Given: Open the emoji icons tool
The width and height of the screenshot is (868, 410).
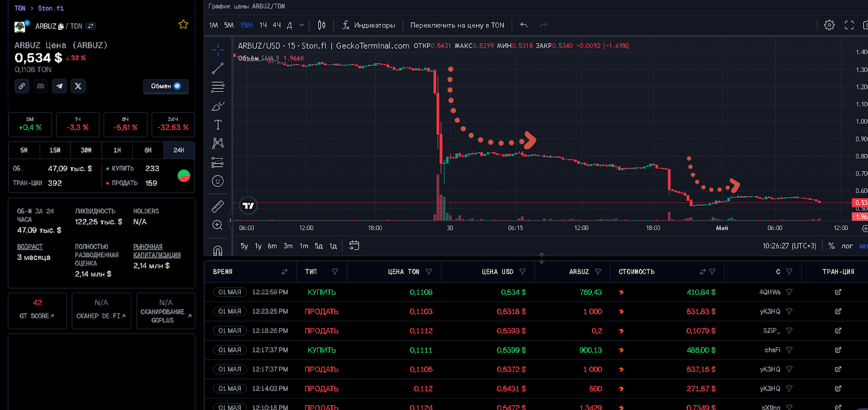Looking at the screenshot, I should pyautogui.click(x=218, y=181).
